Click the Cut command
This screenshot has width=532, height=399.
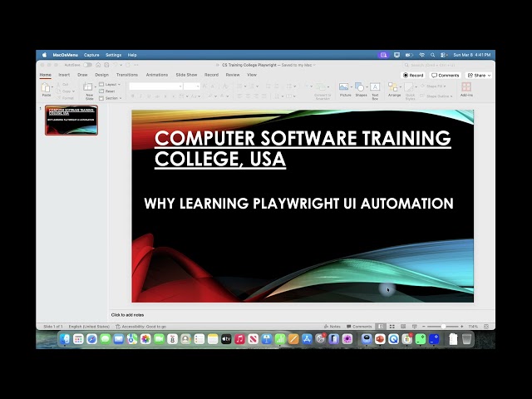click(x=63, y=85)
